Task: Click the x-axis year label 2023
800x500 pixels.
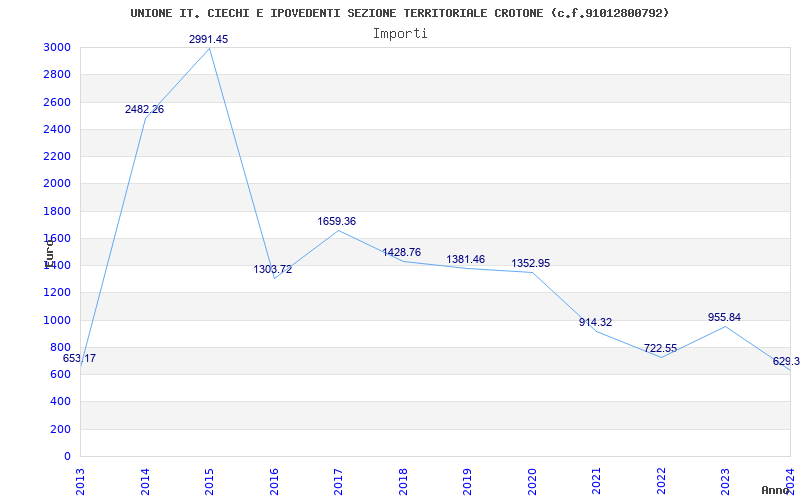Action: tap(726, 481)
